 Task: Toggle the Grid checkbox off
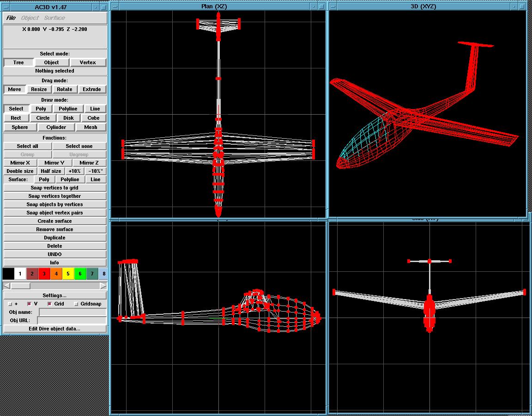(x=49, y=304)
